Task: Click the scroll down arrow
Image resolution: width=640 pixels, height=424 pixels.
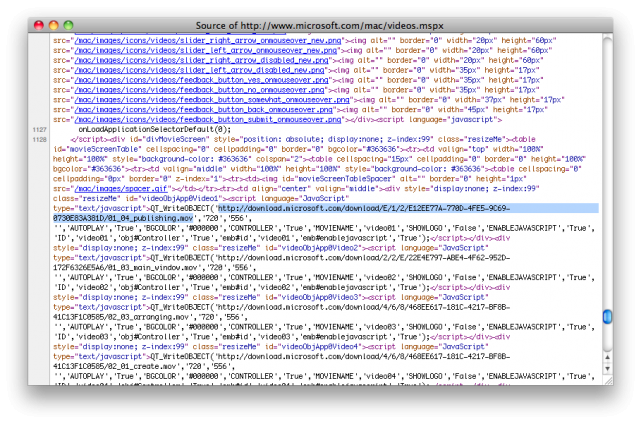Action: pyautogui.click(x=607, y=369)
